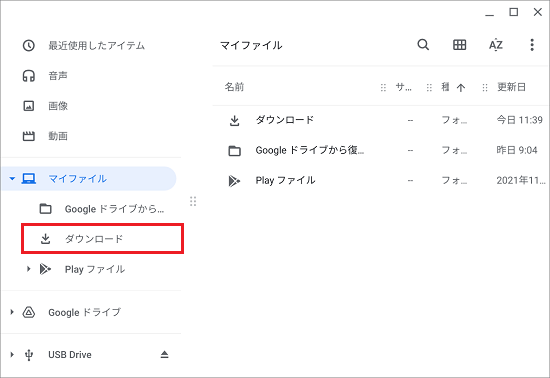Click the headphones icon for 音声
Viewport: 550px width, 378px height.
coord(29,75)
